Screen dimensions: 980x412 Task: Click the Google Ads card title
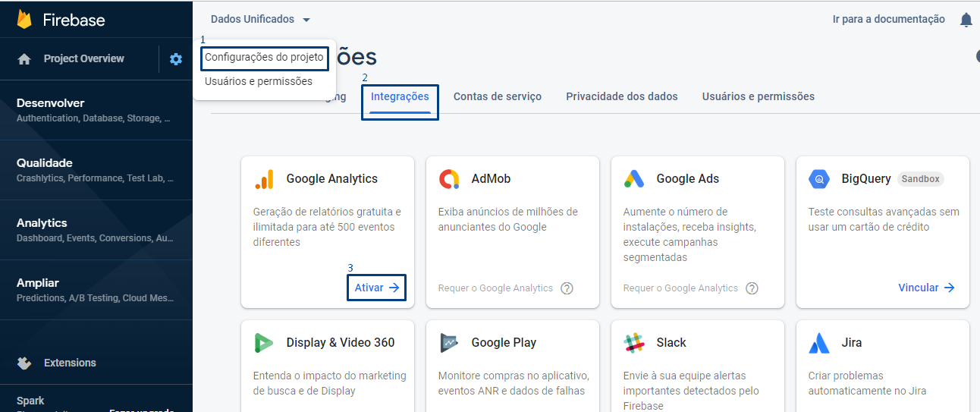click(688, 179)
